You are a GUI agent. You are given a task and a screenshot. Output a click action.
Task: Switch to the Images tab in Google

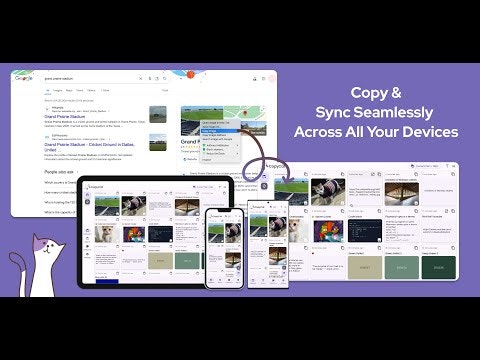click(58, 90)
